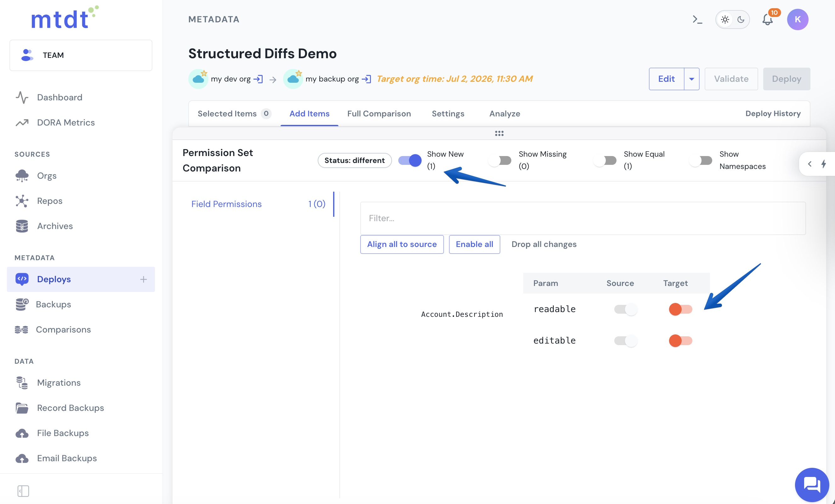The width and height of the screenshot is (835, 504).
Task: Open the terminal console icon
Action: pyautogui.click(x=697, y=20)
